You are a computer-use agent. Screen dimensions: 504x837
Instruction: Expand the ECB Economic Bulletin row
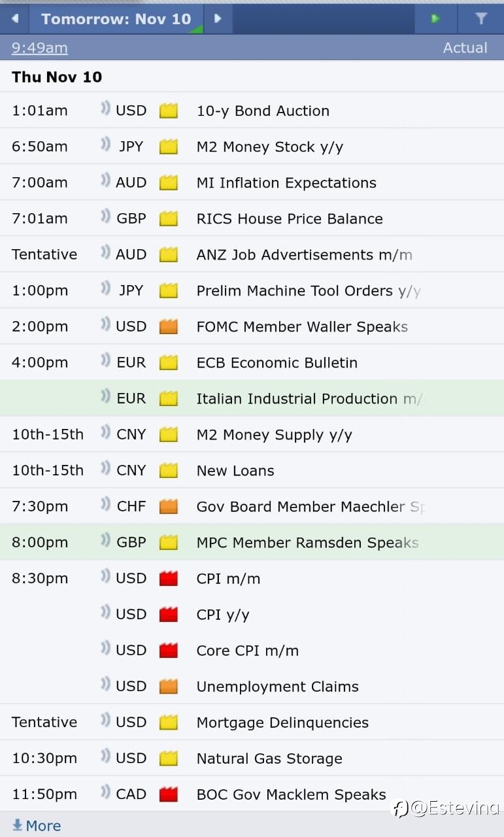tap(252, 362)
